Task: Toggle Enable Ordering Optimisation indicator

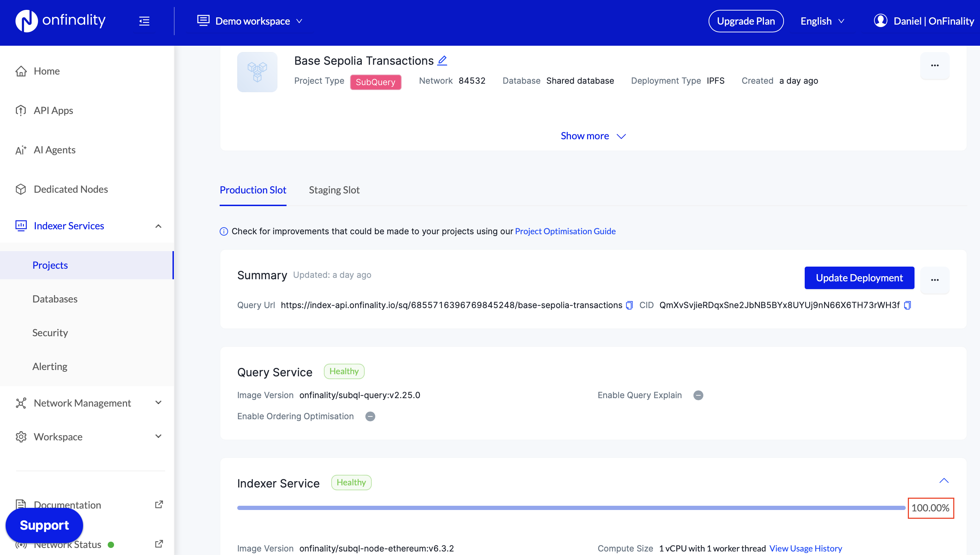Action: coord(370,416)
